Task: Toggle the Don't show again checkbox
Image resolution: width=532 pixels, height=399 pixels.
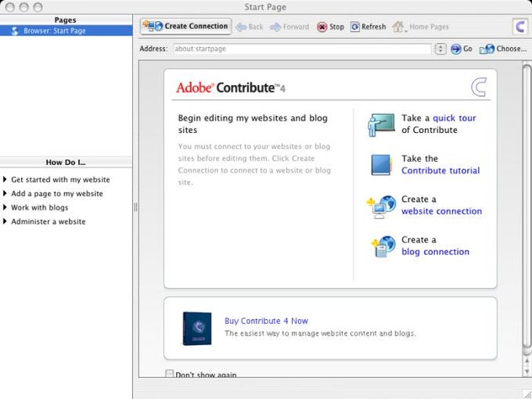Action: point(169,373)
